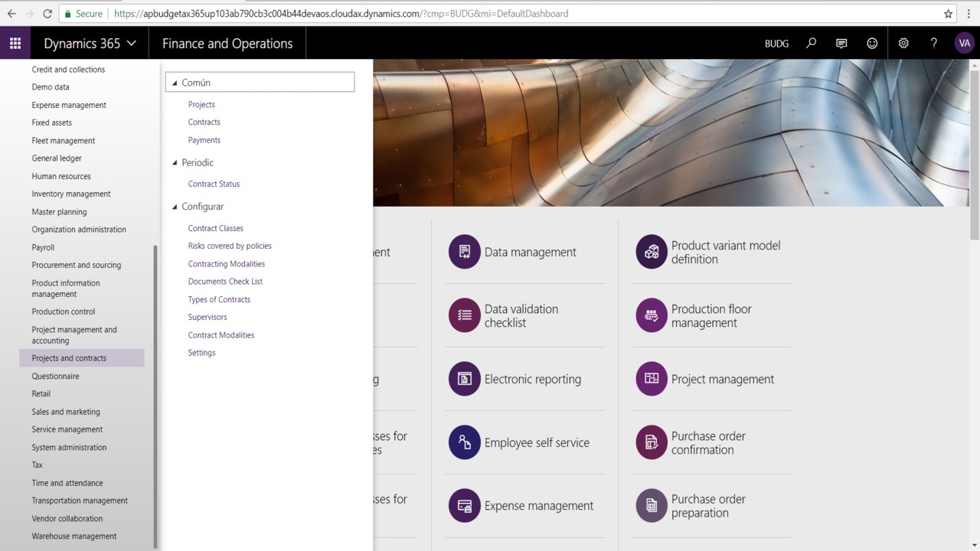The width and height of the screenshot is (980, 551).
Task: Open the Projects link
Action: tap(201, 105)
